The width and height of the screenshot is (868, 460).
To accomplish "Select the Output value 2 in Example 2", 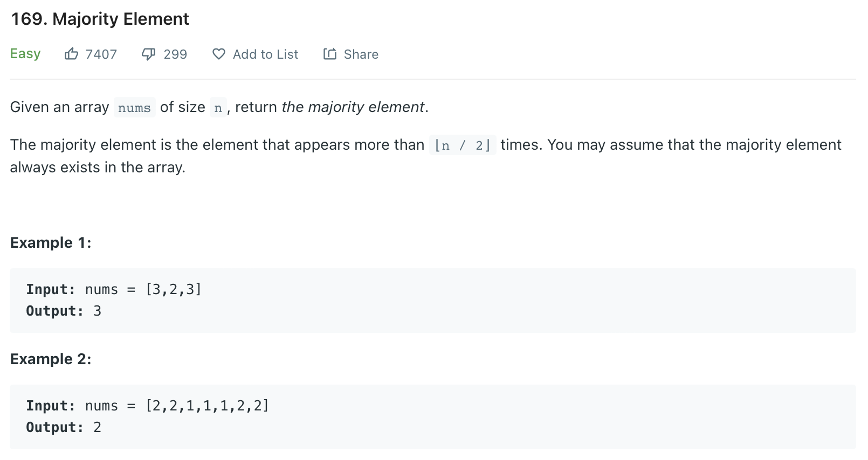I will pyautogui.click(x=97, y=427).
